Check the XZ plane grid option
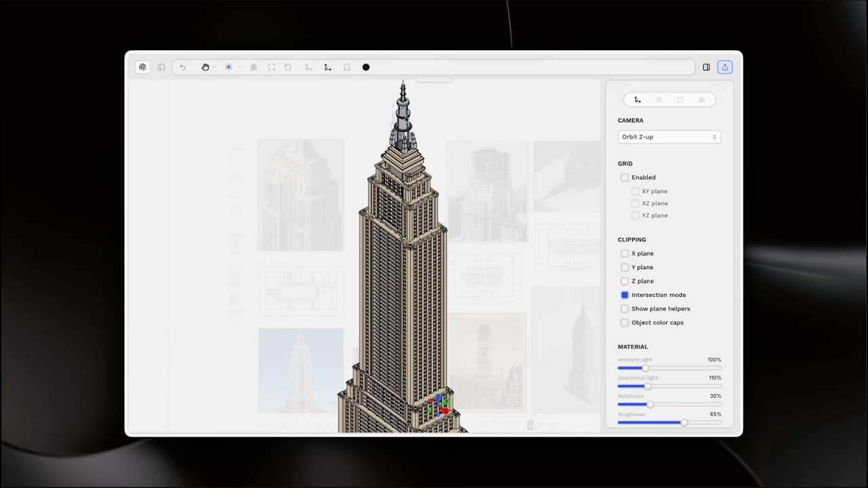868x488 pixels. click(x=635, y=203)
